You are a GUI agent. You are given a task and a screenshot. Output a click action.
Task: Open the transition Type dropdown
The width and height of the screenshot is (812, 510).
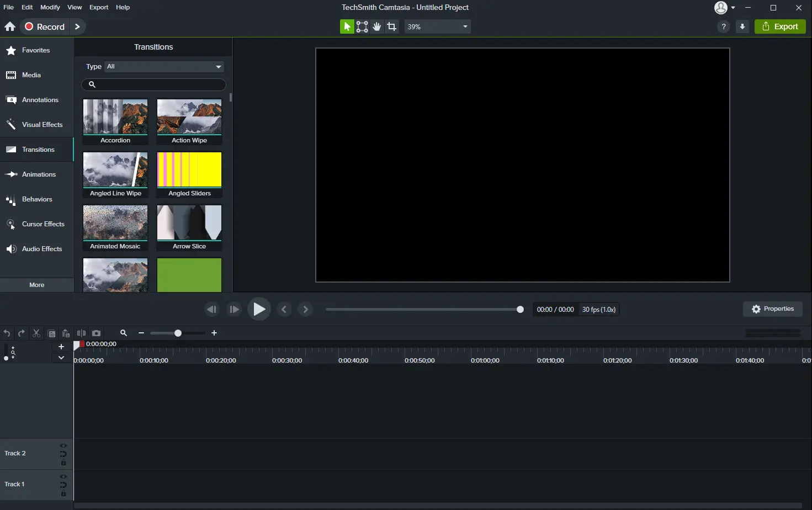164,67
